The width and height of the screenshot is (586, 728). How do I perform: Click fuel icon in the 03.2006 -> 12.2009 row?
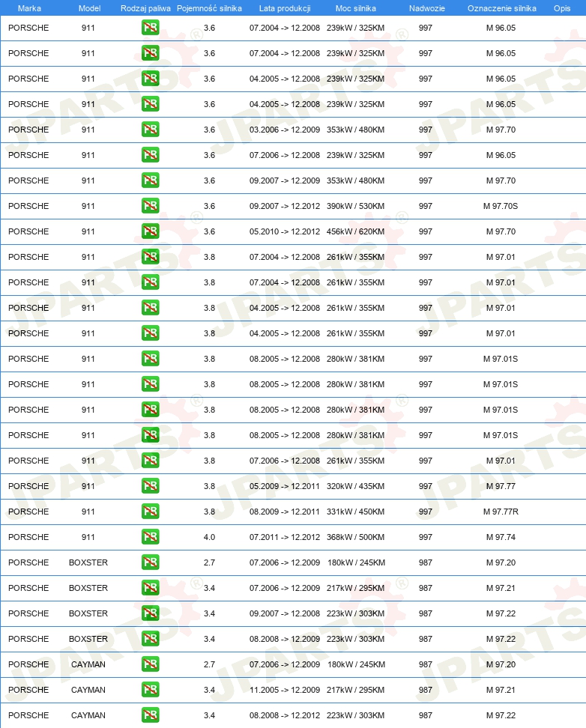point(150,130)
